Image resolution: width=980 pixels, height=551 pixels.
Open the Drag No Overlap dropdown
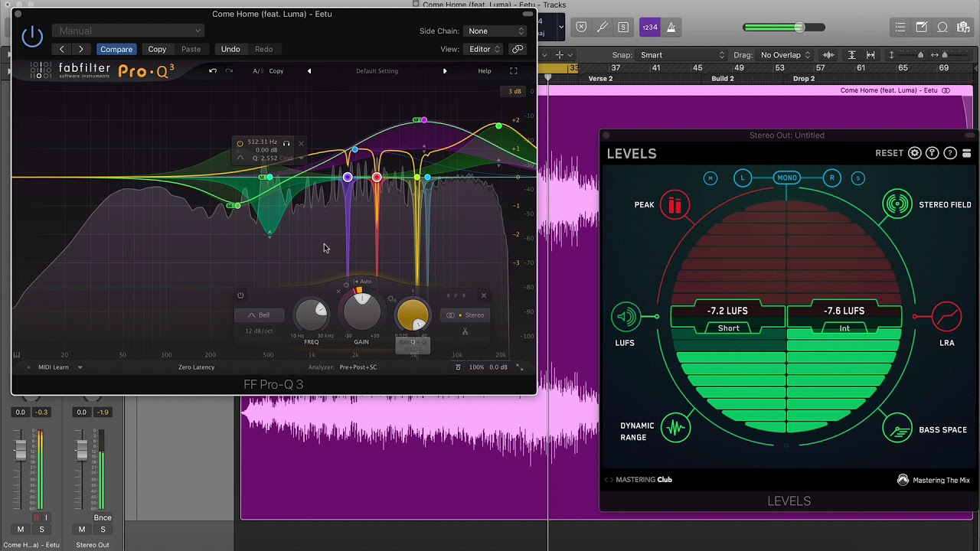click(786, 55)
